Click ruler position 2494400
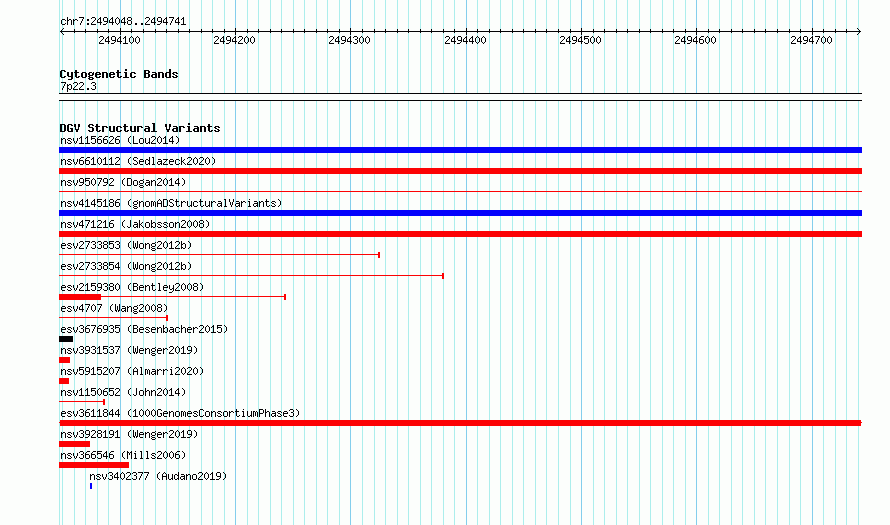The height and width of the screenshot is (525, 890). (x=465, y=40)
